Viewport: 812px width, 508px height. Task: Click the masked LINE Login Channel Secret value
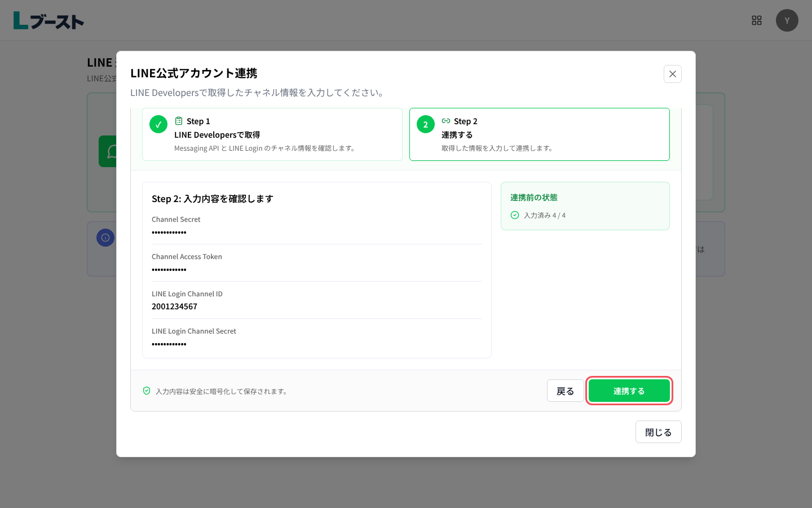pyautogui.click(x=169, y=344)
